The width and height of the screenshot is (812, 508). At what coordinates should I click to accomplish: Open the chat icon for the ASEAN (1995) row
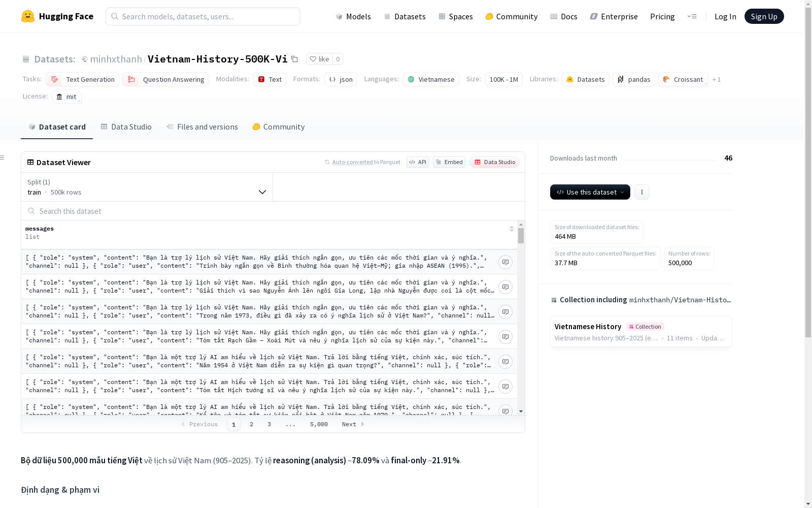coord(505,262)
